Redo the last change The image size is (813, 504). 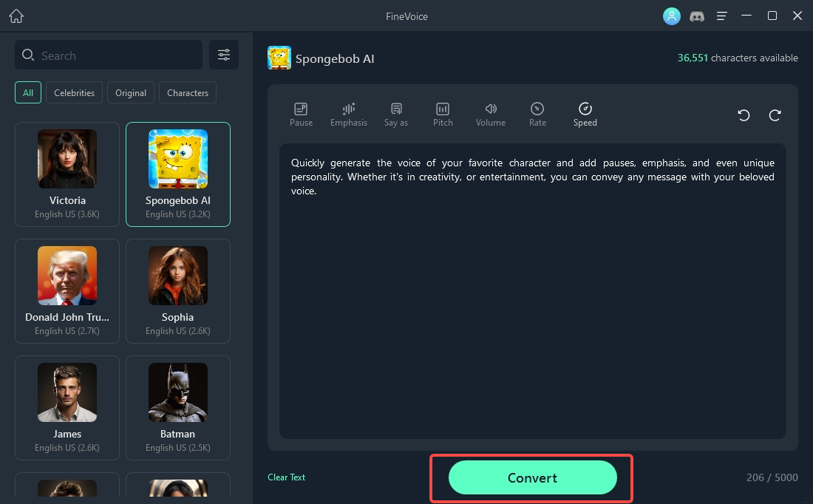pyautogui.click(x=775, y=115)
